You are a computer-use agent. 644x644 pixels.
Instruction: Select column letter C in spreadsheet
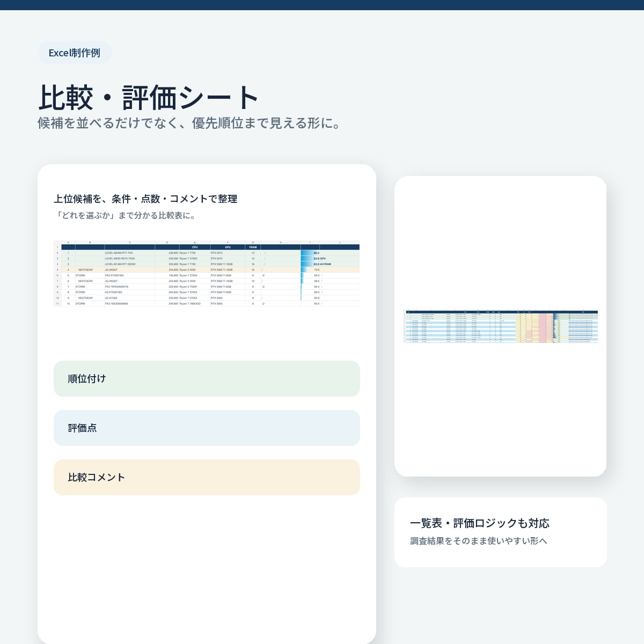(129, 243)
